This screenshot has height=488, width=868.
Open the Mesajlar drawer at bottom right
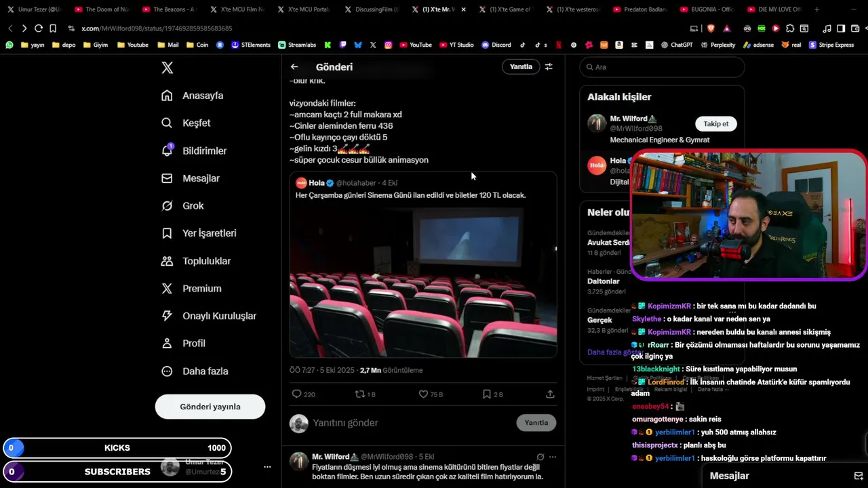[729, 476]
